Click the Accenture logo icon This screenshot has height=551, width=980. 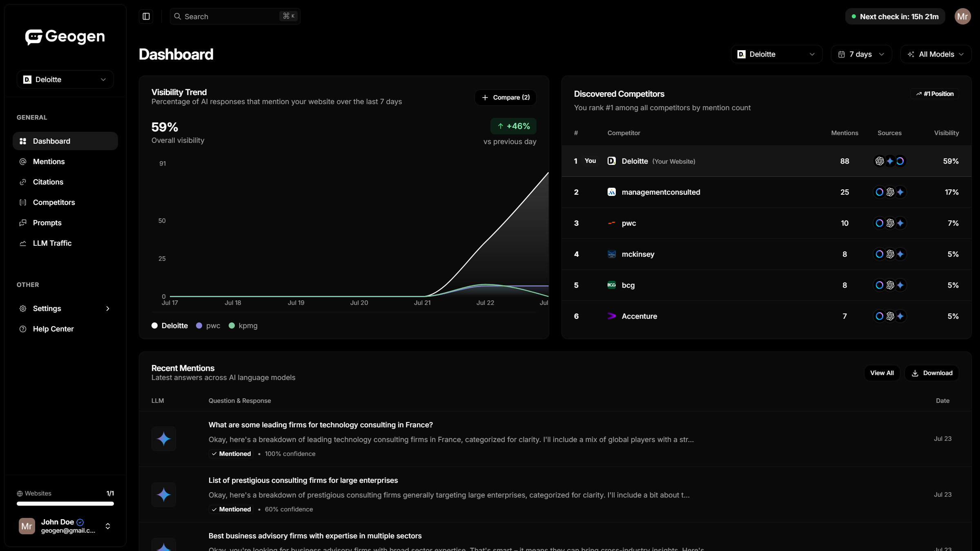click(612, 316)
